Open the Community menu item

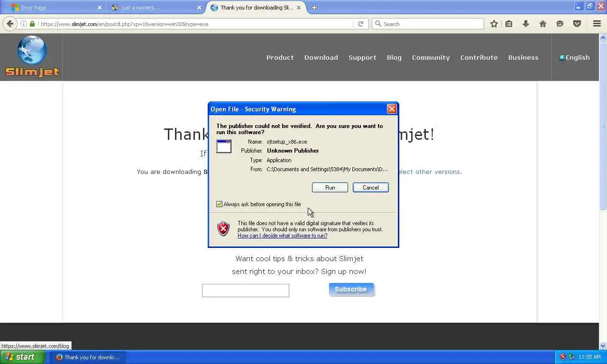[431, 57]
